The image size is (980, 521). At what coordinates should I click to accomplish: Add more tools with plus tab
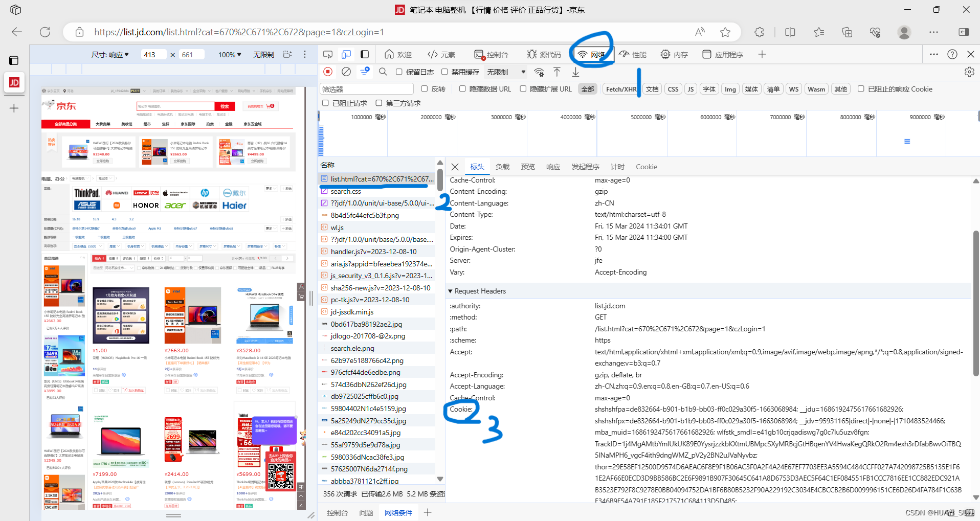(762, 54)
